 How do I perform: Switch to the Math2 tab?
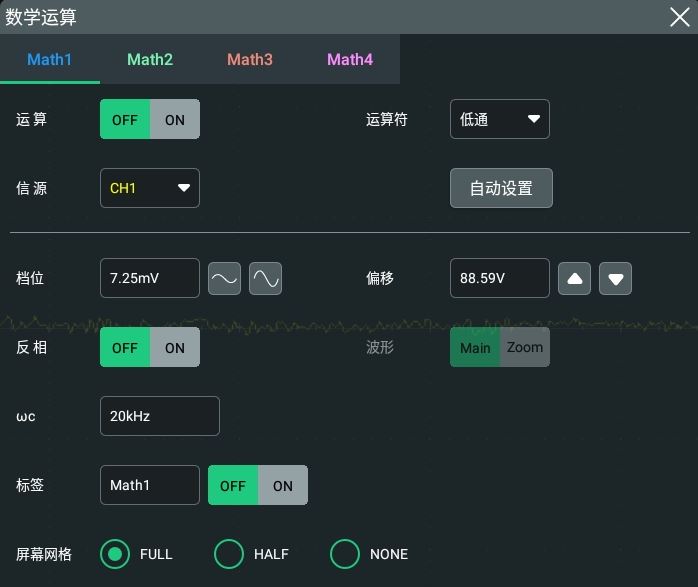coord(150,59)
